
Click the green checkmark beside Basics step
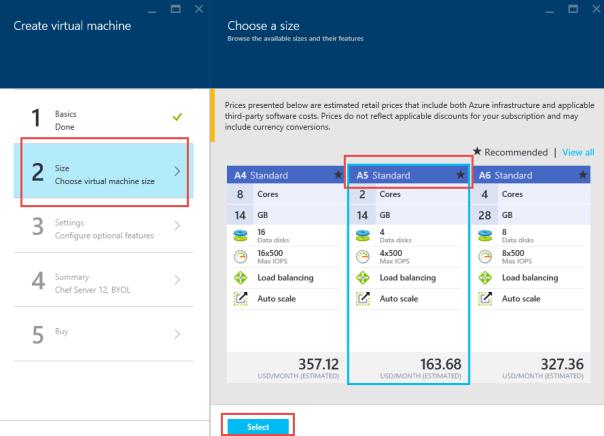(x=177, y=117)
